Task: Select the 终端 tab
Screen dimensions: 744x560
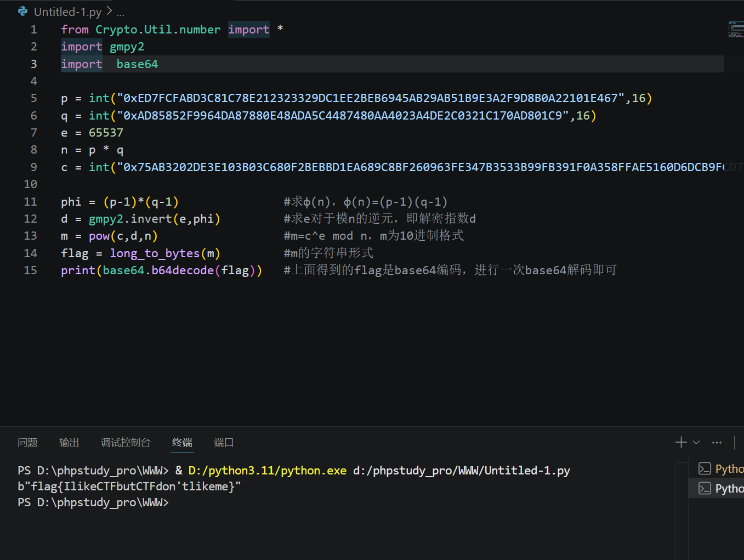Action: point(182,442)
